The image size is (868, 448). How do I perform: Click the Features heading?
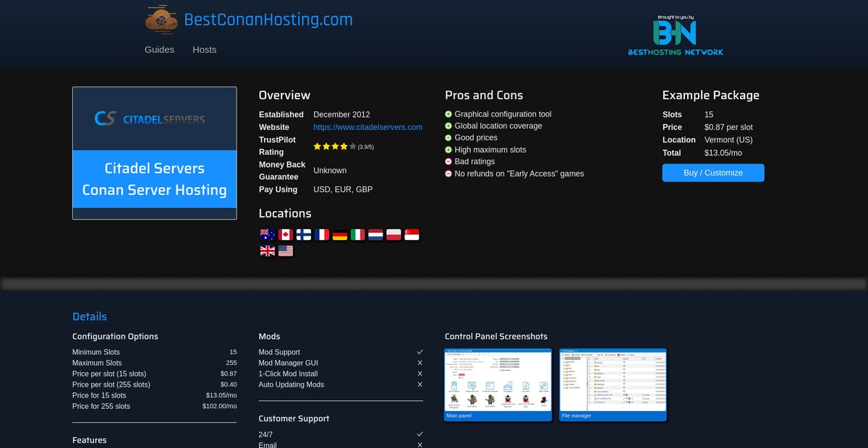[x=90, y=440]
